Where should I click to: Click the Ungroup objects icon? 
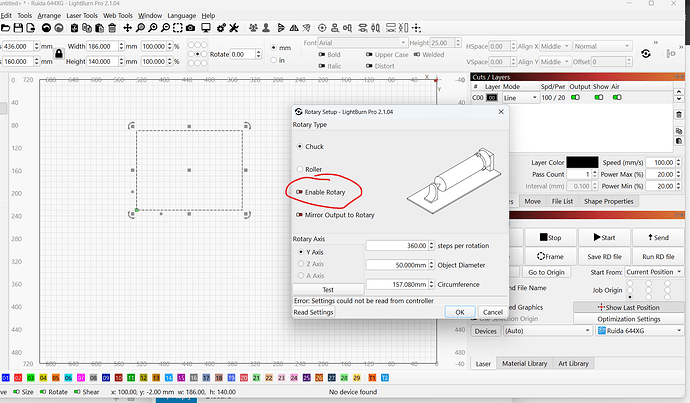click(x=266, y=28)
